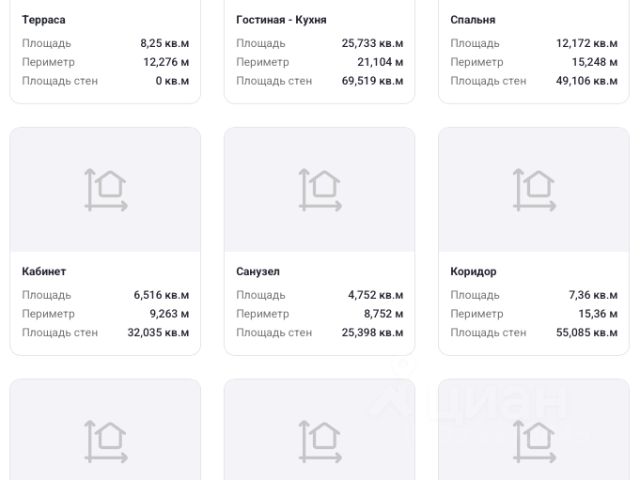Click Кабинет area value 6,516 кв.м
This screenshot has height=480, width=640.
click(x=161, y=295)
